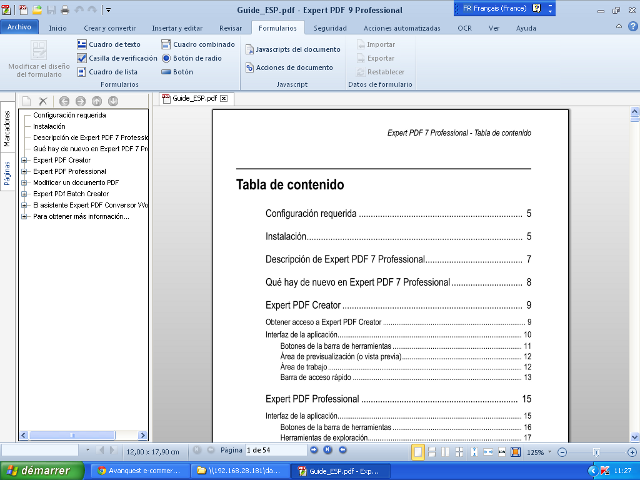This screenshot has width=640, height=480.
Task: Expand the Modificar un documento PDF bookmark
Action: click(x=24, y=183)
